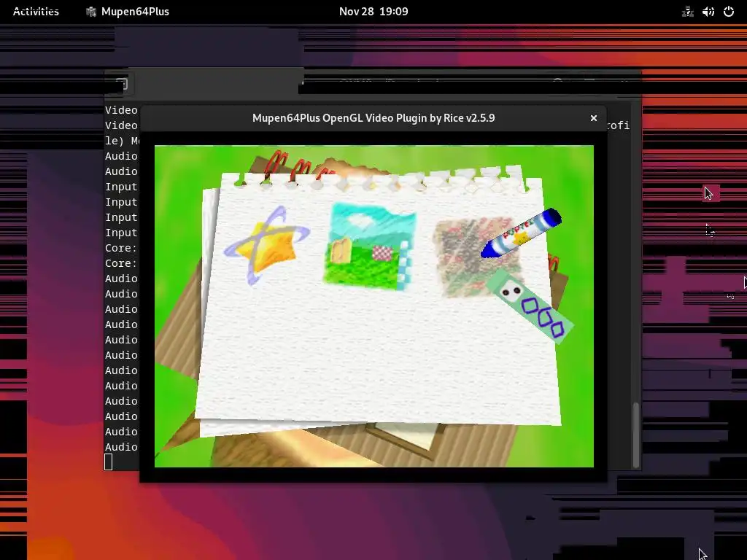The width and height of the screenshot is (747, 560).
Task: Open the power menu icon
Action: (x=729, y=12)
